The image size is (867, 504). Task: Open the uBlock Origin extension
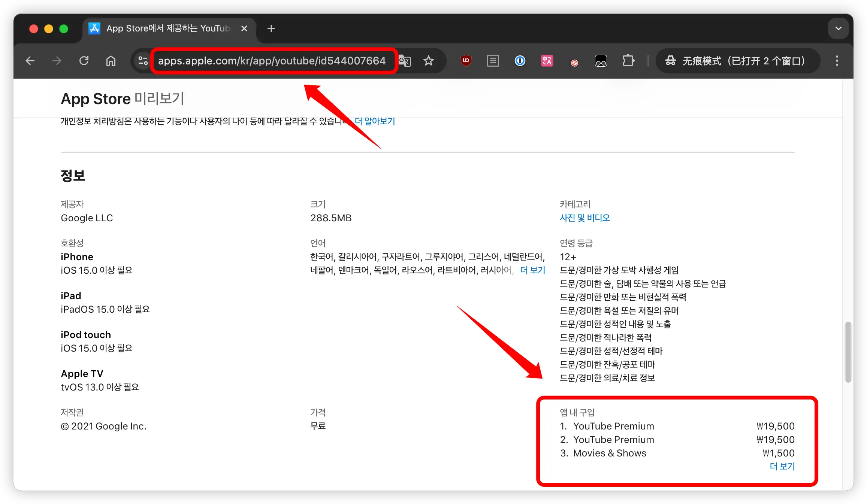pos(466,61)
